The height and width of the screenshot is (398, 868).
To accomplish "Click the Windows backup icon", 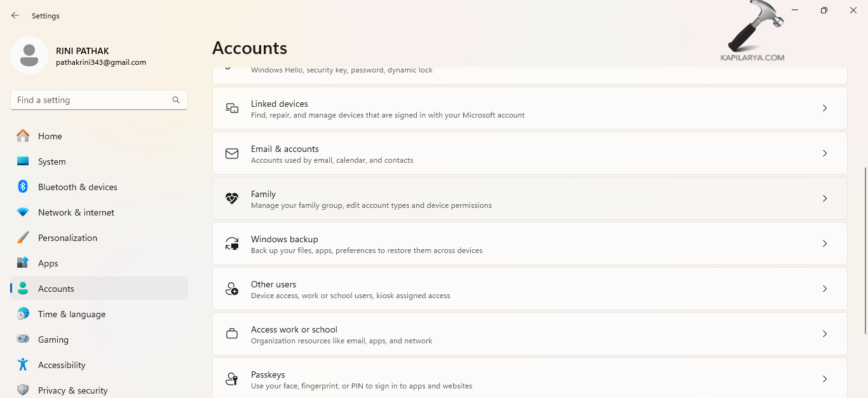I will click(x=232, y=244).
